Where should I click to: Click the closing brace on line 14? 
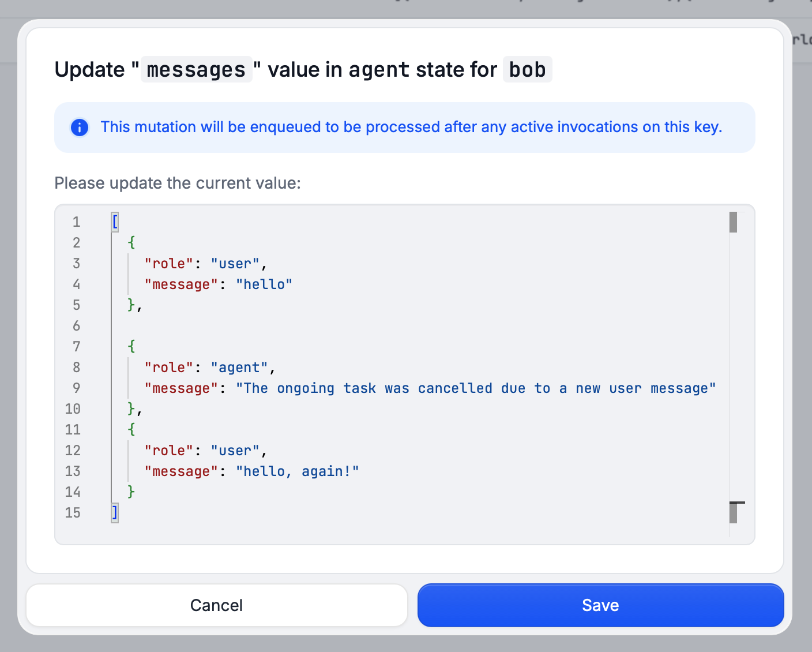(x=131, y=492)
